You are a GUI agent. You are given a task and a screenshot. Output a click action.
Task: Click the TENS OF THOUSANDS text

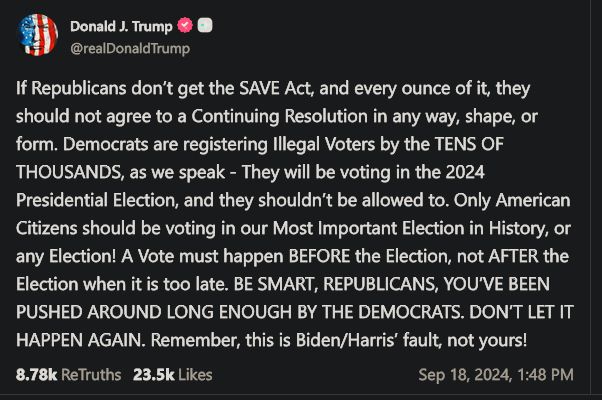point(260,158)
